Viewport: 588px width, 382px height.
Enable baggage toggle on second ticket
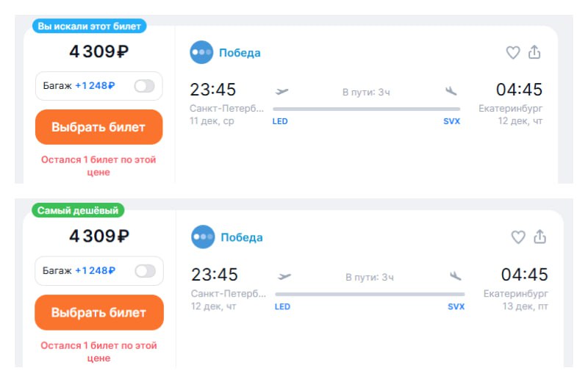pos(146,271)
